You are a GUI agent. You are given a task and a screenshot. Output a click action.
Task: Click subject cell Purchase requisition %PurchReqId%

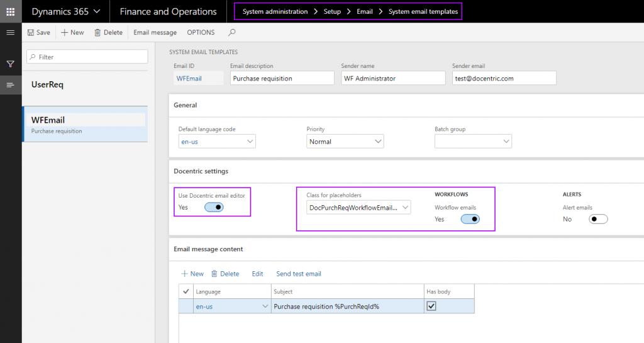click(347, 306)
